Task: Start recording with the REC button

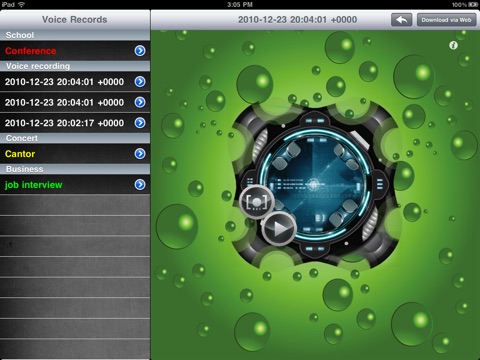Action: (257, 202)
